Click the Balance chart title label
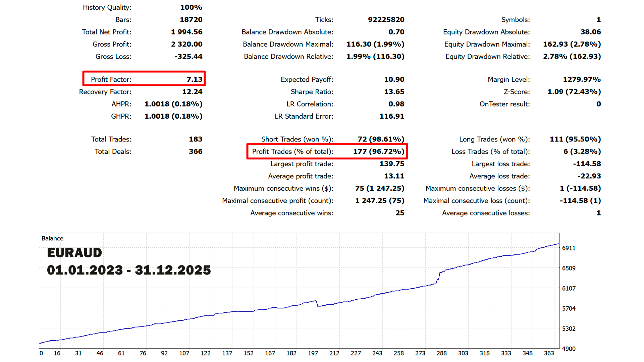Image resolution: width=644 pixels, height=362 pixels. coord(52,238)
